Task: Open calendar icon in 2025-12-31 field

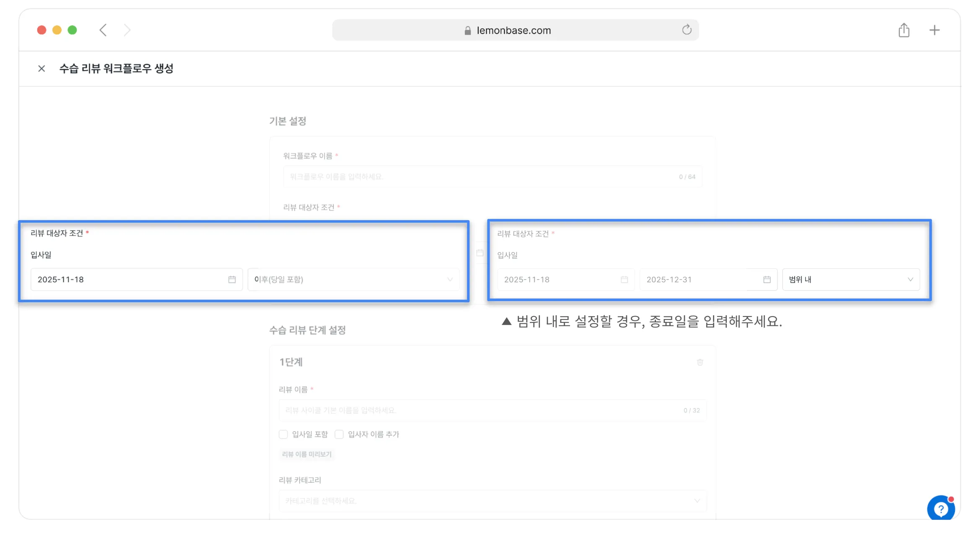Action: [767, 280]
